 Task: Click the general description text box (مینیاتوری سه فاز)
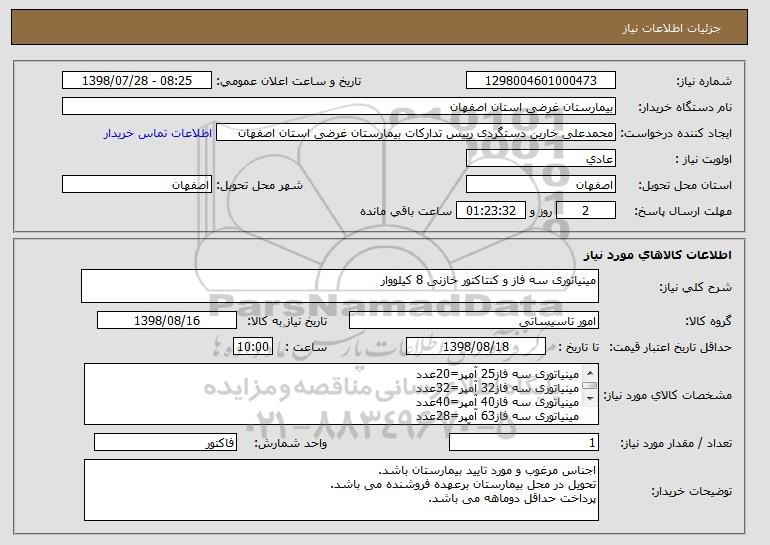(x=340, y=286)
